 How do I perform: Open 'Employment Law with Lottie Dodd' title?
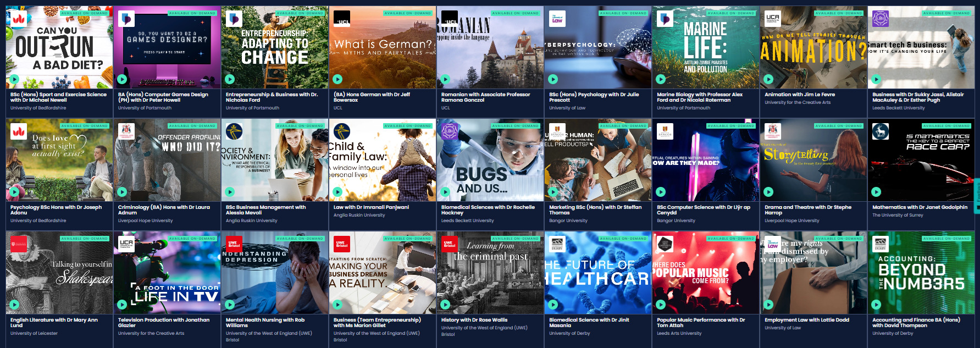(806, 320)
